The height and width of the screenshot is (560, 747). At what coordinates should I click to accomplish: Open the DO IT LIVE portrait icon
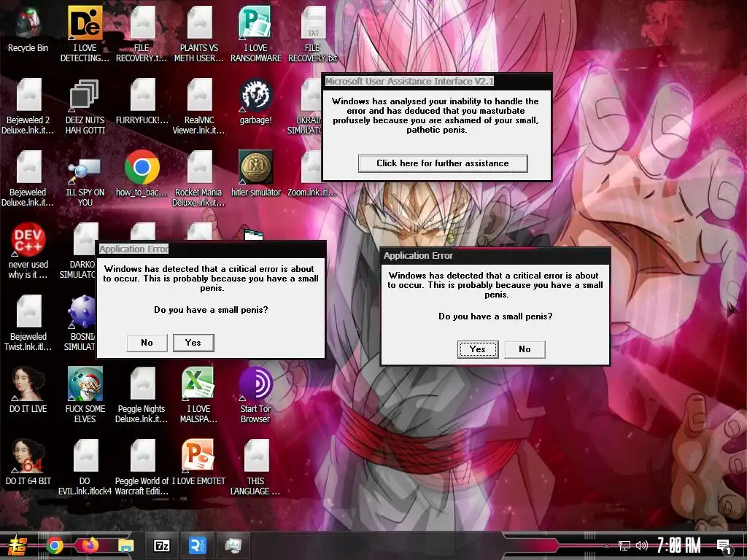pyautogui.click(x=28, y=384)
